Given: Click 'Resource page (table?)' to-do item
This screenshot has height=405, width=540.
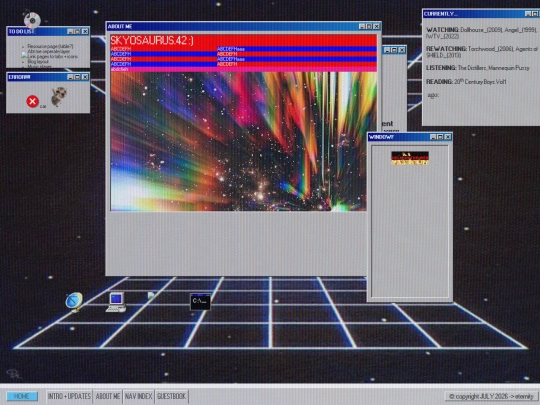Looking at the screenshot, I should (50, 46).
